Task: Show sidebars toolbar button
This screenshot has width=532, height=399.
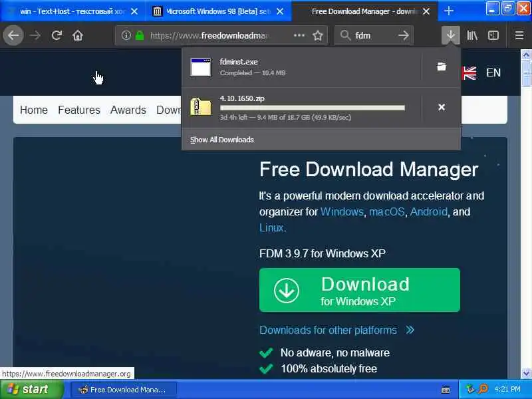Action: coord(493,35)
